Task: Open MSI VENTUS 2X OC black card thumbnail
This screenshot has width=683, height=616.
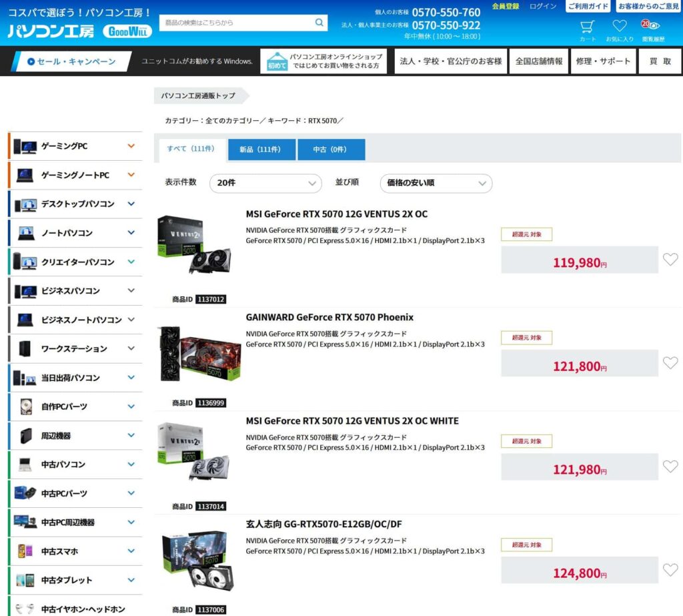Action: click(194, 244)
